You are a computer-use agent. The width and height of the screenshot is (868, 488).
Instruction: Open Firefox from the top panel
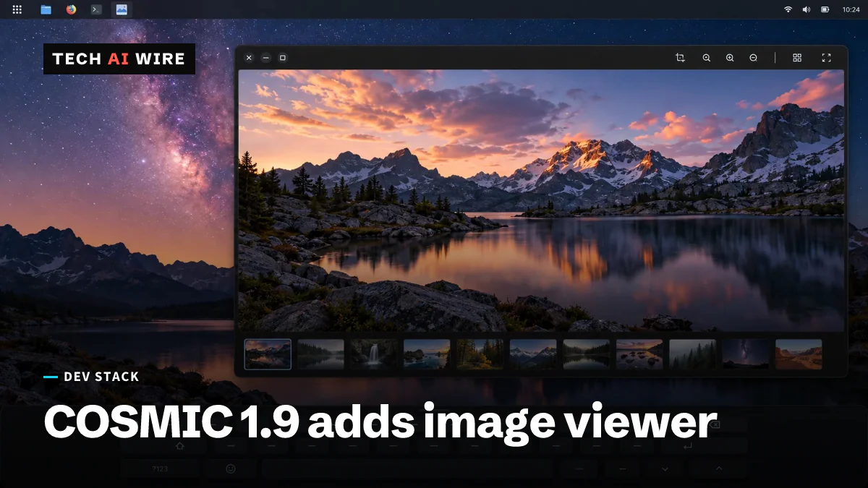71,9
